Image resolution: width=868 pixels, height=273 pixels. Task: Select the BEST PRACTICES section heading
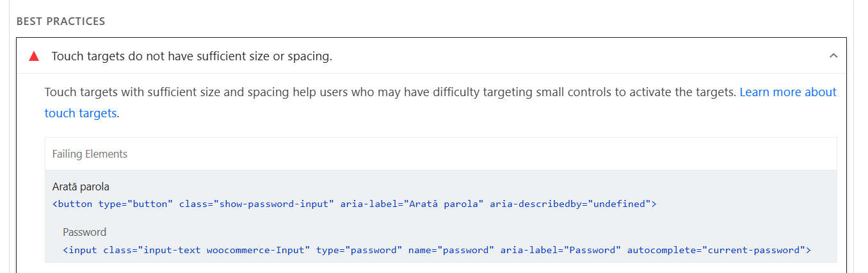pos(61,21)
